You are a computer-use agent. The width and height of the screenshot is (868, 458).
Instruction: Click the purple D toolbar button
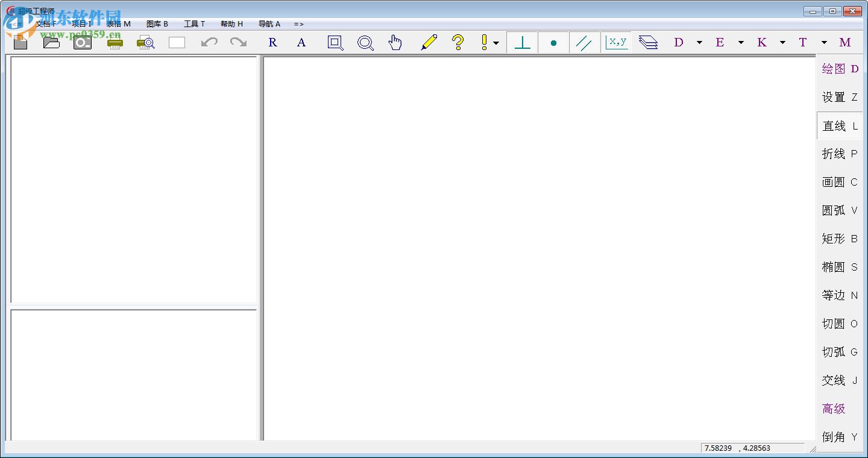click(x=679, y=42)
